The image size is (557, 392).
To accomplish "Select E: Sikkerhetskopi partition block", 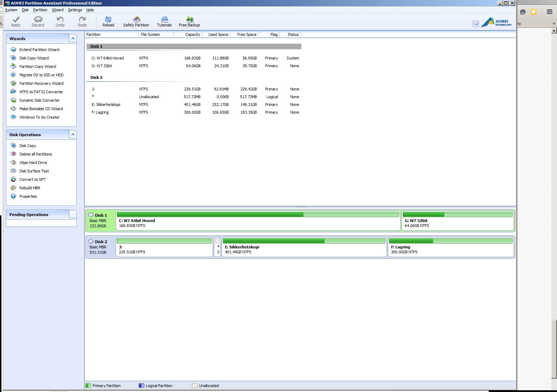I will point(304,247).
